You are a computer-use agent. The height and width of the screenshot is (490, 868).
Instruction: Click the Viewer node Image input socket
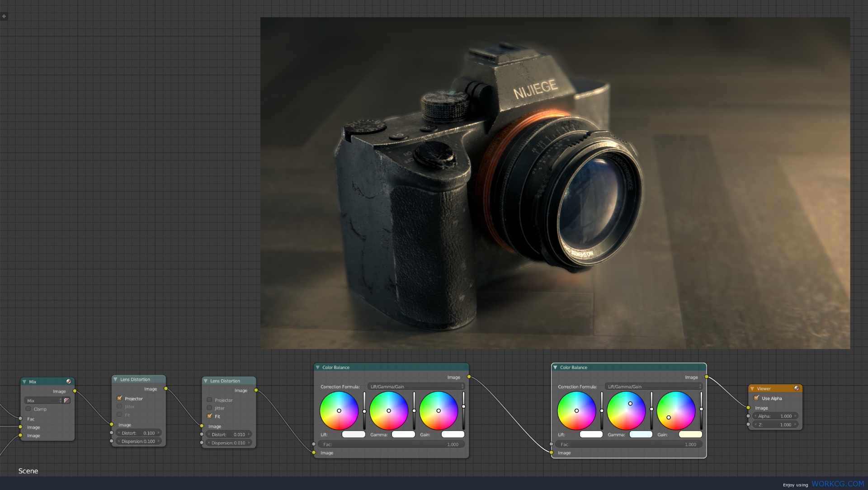click(748, 408)
